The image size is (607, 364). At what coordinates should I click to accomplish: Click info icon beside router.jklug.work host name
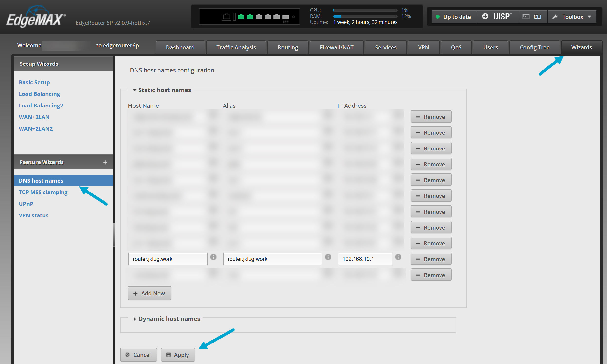point(213,257)
